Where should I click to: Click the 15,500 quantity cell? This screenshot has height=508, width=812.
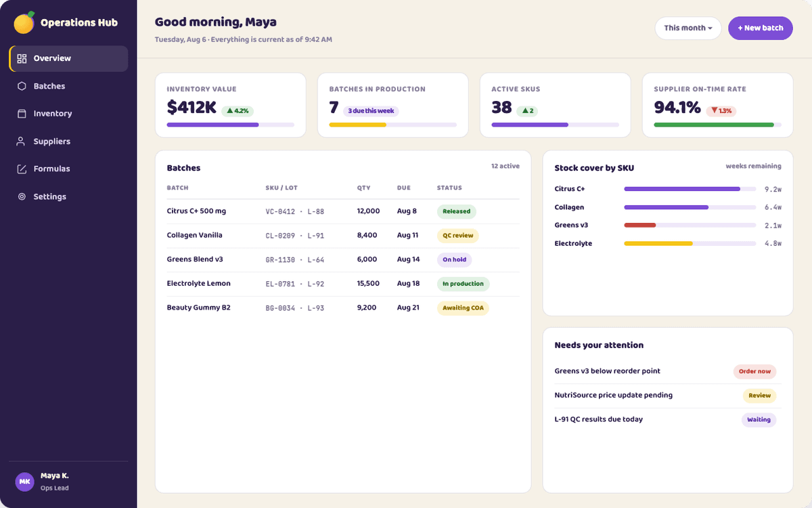[x=368, y=284]
